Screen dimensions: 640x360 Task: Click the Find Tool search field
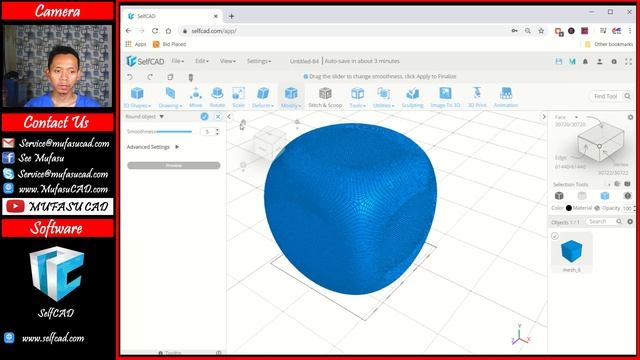pos(606,96)
